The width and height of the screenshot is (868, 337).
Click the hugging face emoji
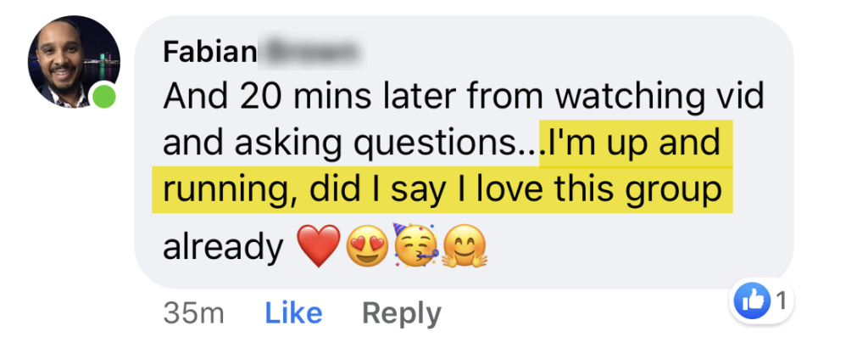[464, 246]
